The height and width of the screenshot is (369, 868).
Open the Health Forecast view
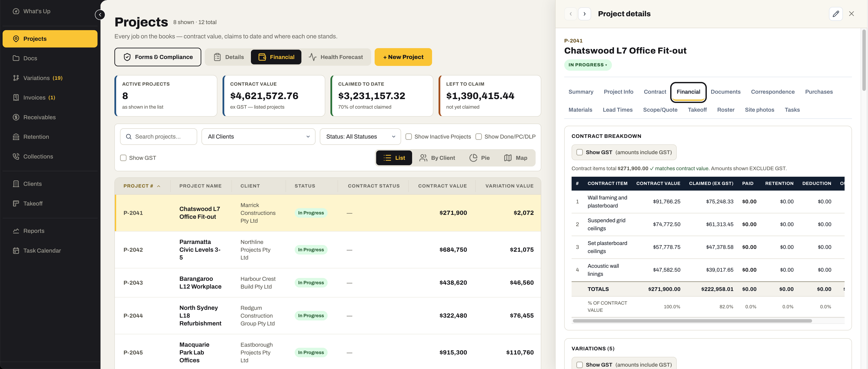(x=336, y=57)
